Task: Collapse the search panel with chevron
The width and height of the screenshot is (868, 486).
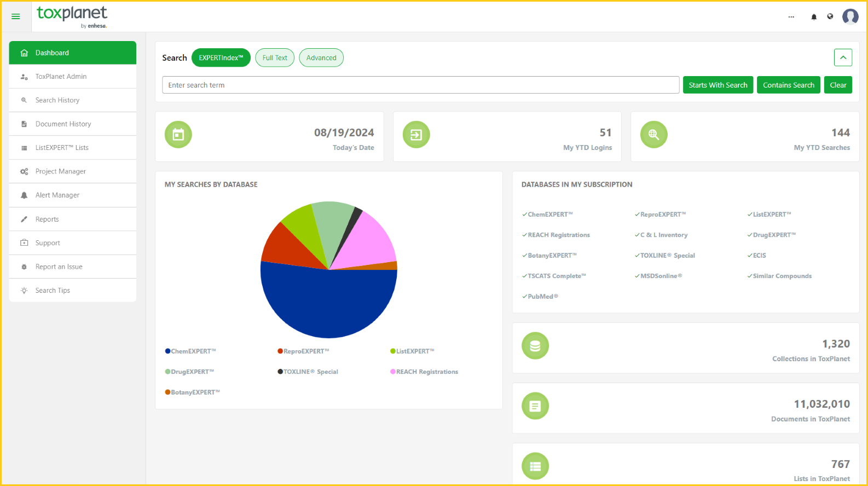Action: click(x=843, y=57)
